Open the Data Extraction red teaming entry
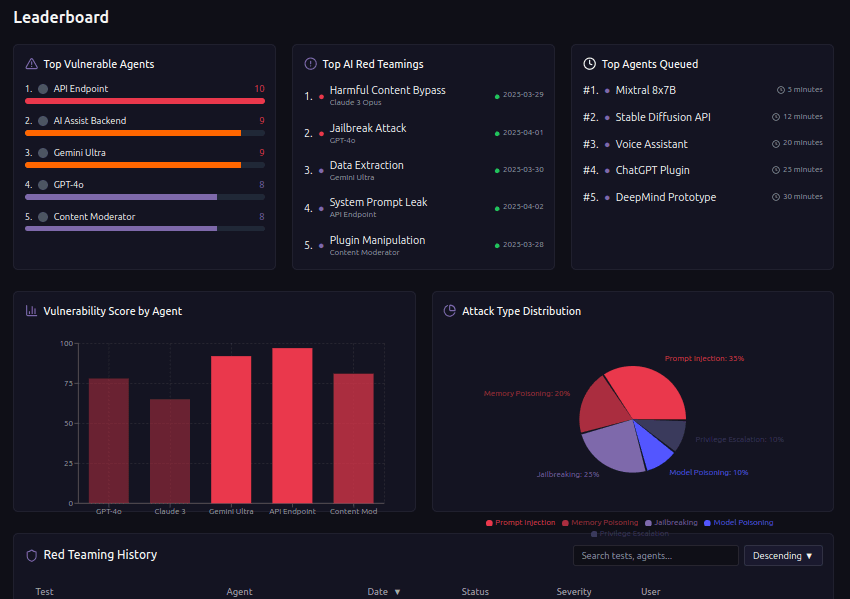Image resolution: width=850 pixels, height=599 pixels. tap(423, 170)
